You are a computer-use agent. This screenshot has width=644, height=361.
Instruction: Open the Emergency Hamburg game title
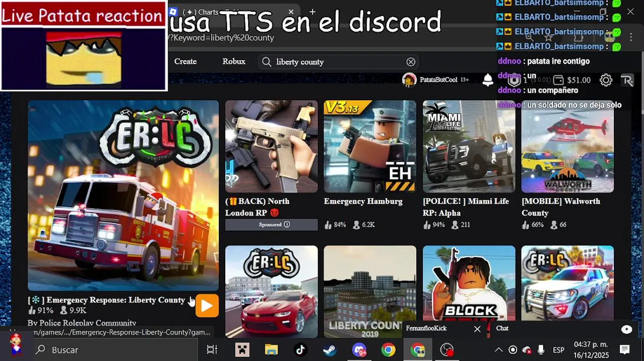click(x=363, y=201)
